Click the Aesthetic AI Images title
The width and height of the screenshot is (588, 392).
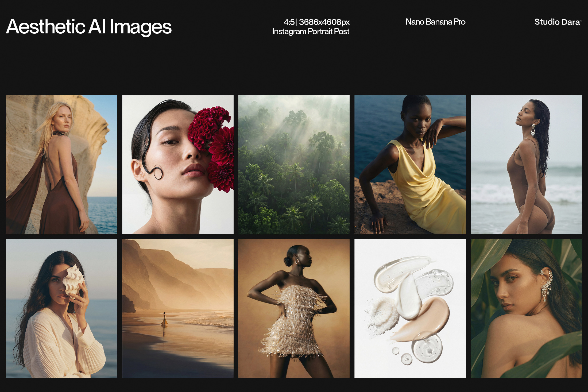[x=89, y=27]
